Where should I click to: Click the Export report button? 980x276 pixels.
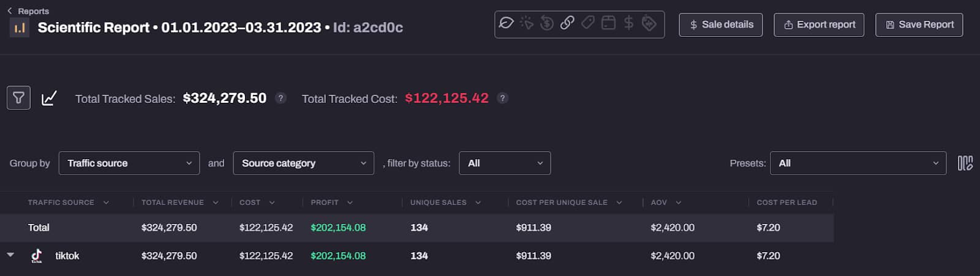[x=819, y=24]
